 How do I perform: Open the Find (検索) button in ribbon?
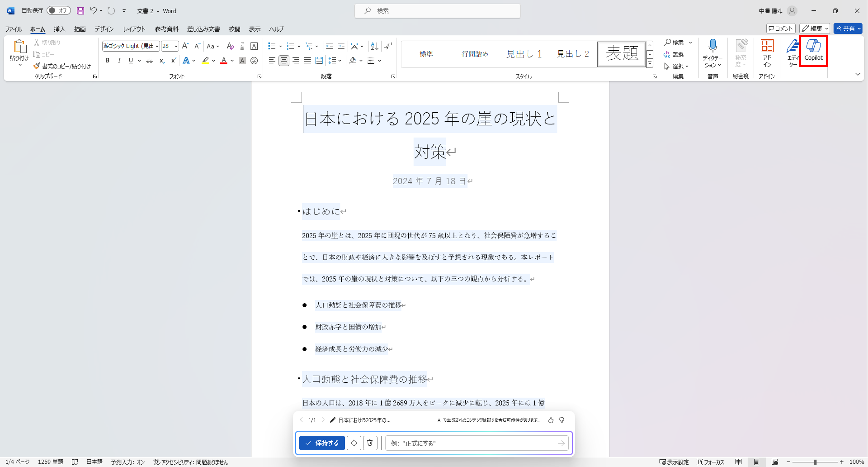pos(674,42)
